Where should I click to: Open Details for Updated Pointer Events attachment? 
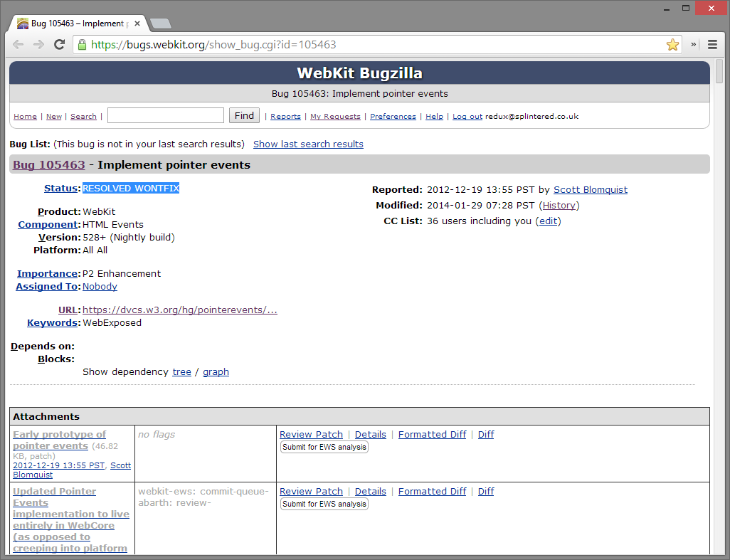[x=371, y=492]
